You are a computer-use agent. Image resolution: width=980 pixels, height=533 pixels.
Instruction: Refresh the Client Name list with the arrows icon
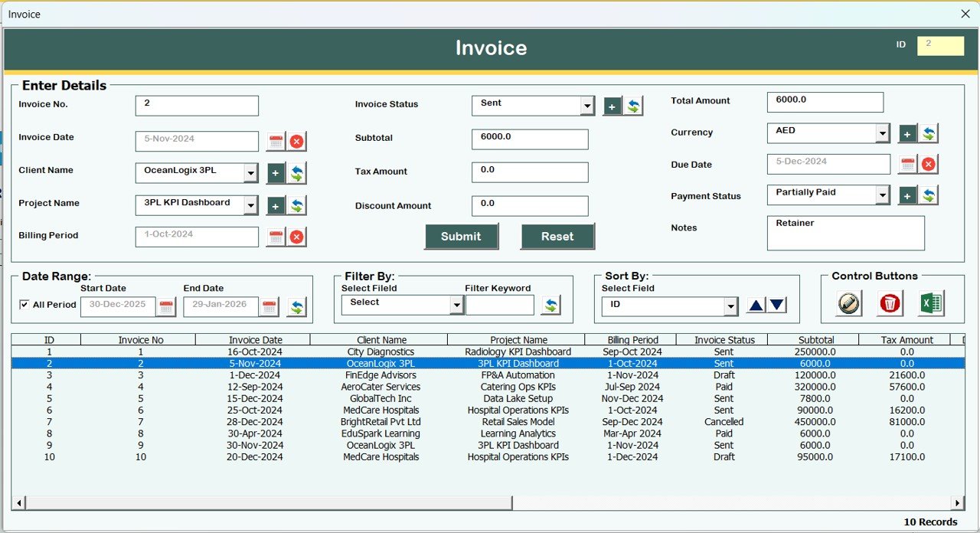click(x=299, y=173)
